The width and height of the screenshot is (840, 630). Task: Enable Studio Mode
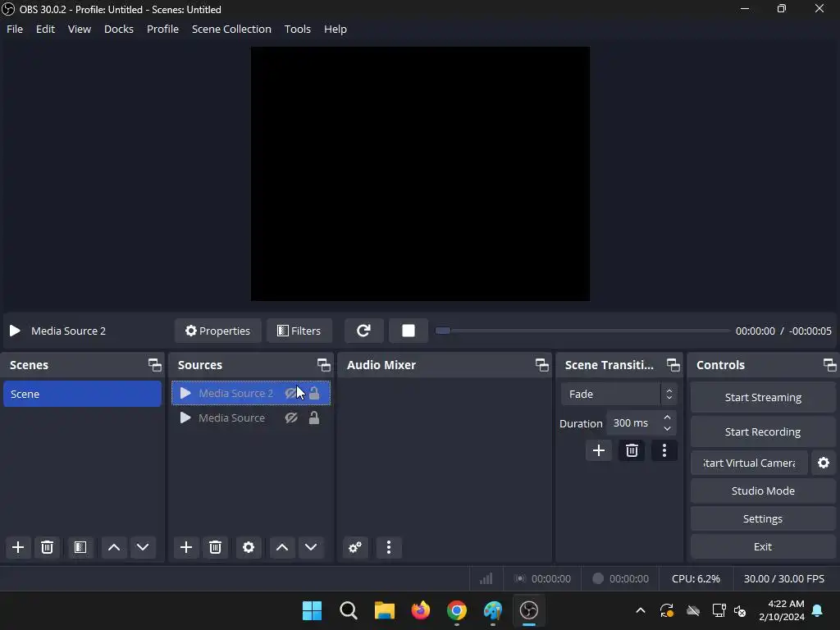[x=763, y=491]
